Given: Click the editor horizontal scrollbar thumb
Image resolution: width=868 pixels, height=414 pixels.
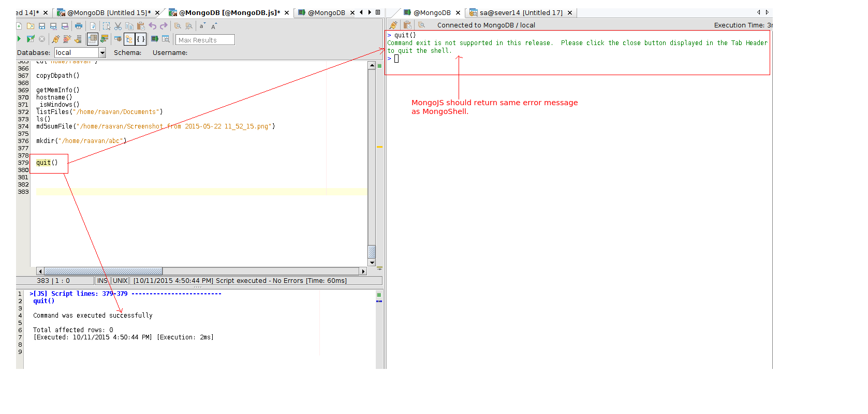Looking at the screenshot, I should [x=104, y=272].
